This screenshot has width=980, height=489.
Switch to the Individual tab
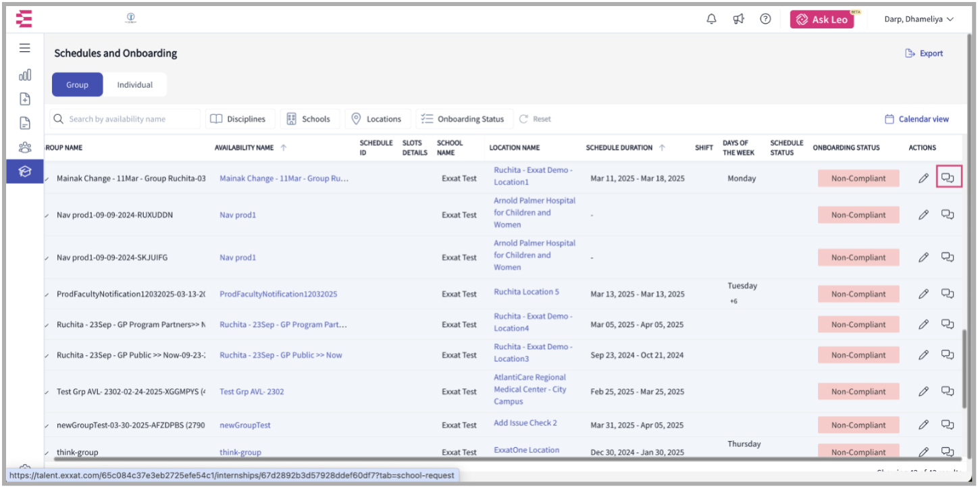click(x=134, y=85)
